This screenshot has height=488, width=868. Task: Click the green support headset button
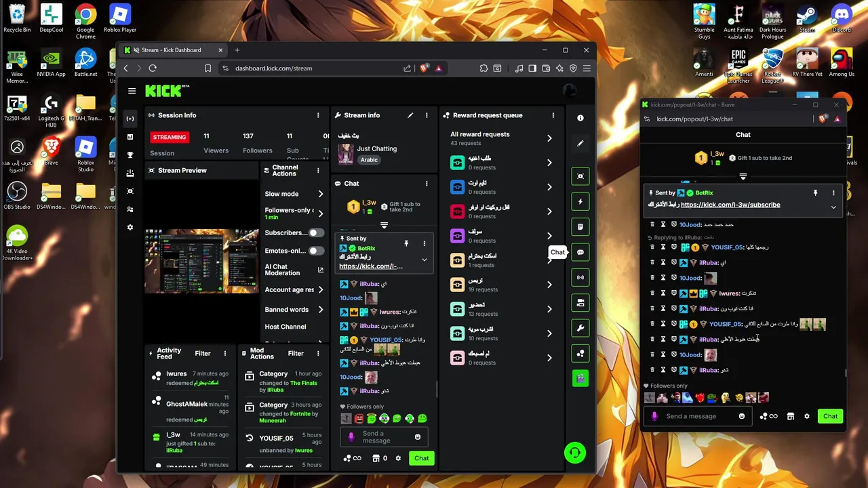click(x=575, y=452)
